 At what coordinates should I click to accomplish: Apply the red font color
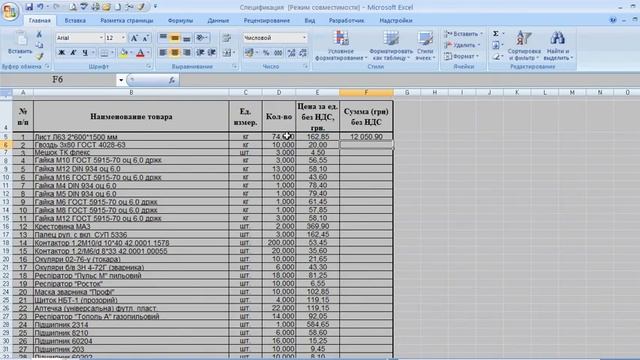tap(140, 53)
